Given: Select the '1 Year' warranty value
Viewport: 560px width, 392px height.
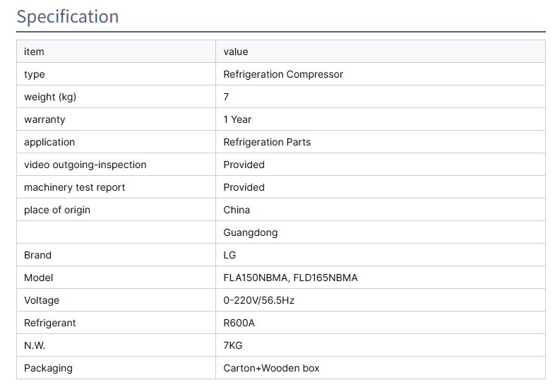Looking at the screenshot, I should click(237, 119).
